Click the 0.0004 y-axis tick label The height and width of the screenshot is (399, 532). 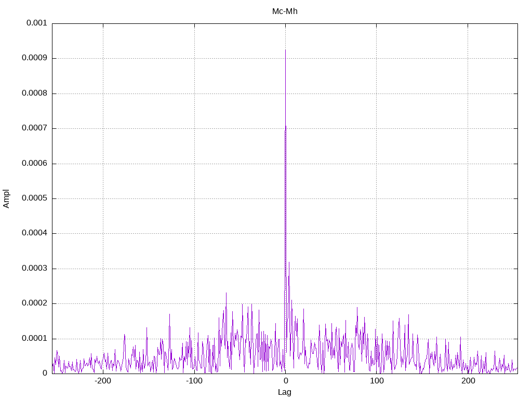(34, 233)
